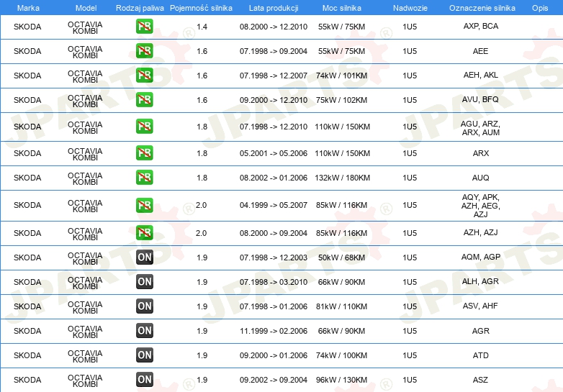Click the Opis column header
This screenshot has width=563, height=392.
[x=540, y=8]
